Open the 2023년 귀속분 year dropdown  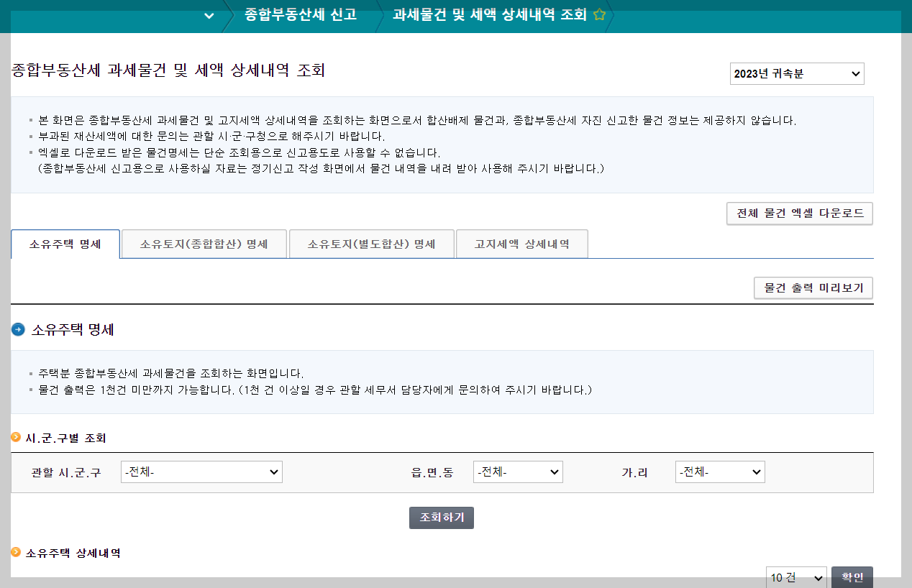tap(798, 73)
